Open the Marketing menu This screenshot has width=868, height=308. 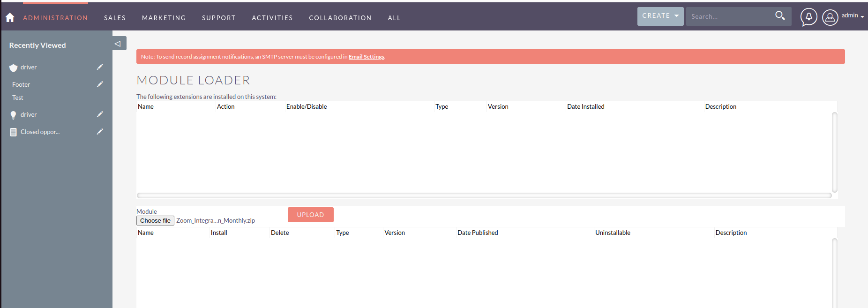pos(164,18)
